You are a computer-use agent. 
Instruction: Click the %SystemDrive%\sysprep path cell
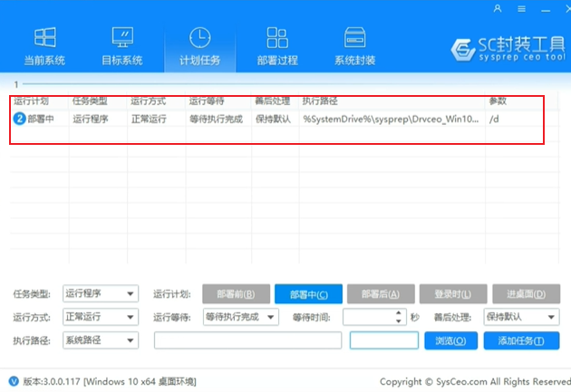pyautogui.click(x=391, y=119)
